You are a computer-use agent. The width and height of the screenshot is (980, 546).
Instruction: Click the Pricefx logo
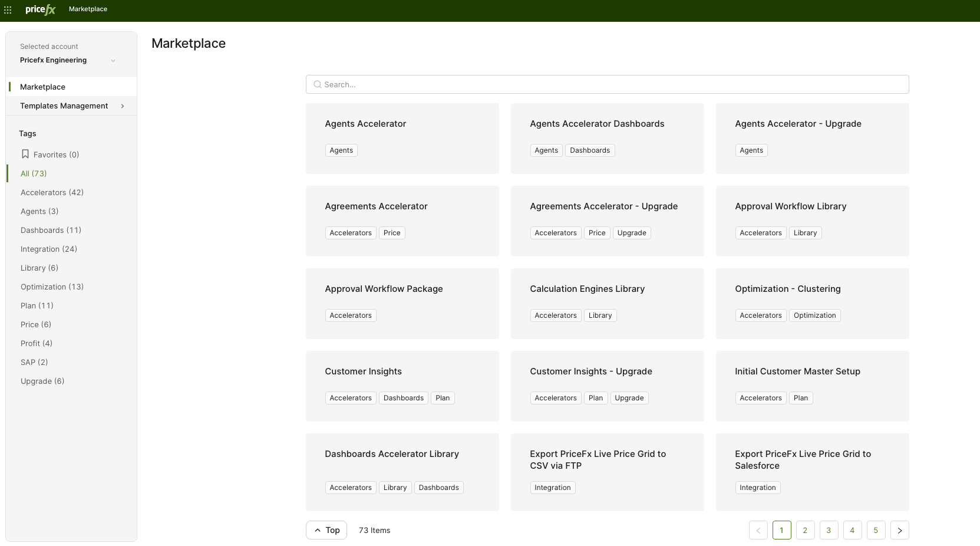click(x=40, y=9)
